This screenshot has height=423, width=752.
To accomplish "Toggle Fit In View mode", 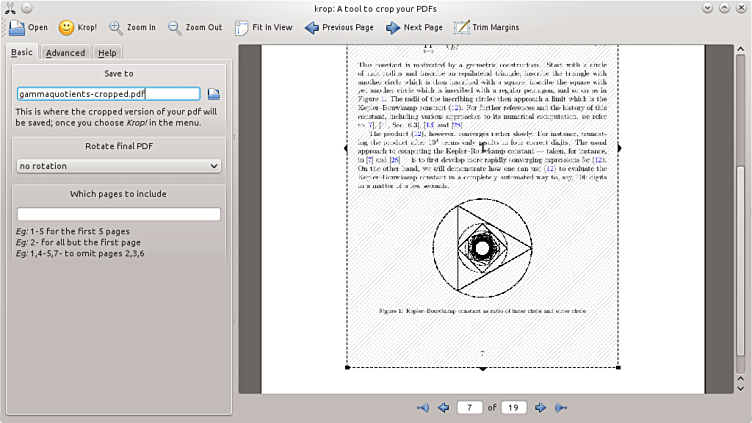I will (x=264, y=28).
